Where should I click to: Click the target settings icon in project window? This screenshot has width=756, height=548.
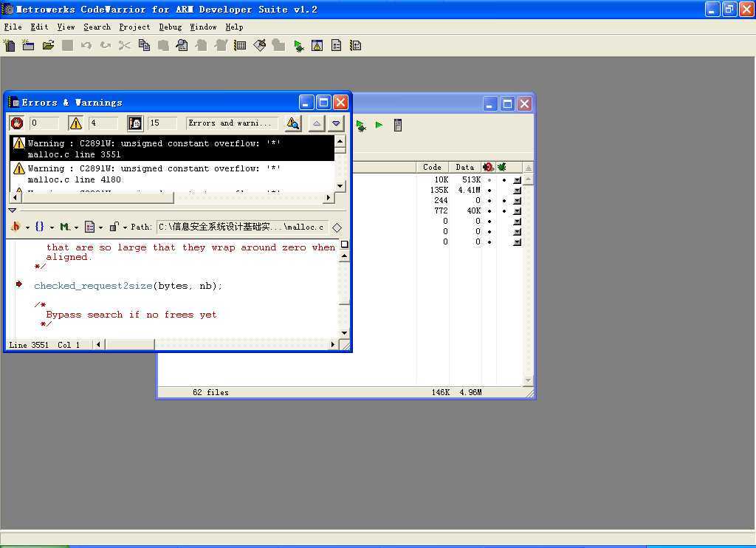click(398, 126)
